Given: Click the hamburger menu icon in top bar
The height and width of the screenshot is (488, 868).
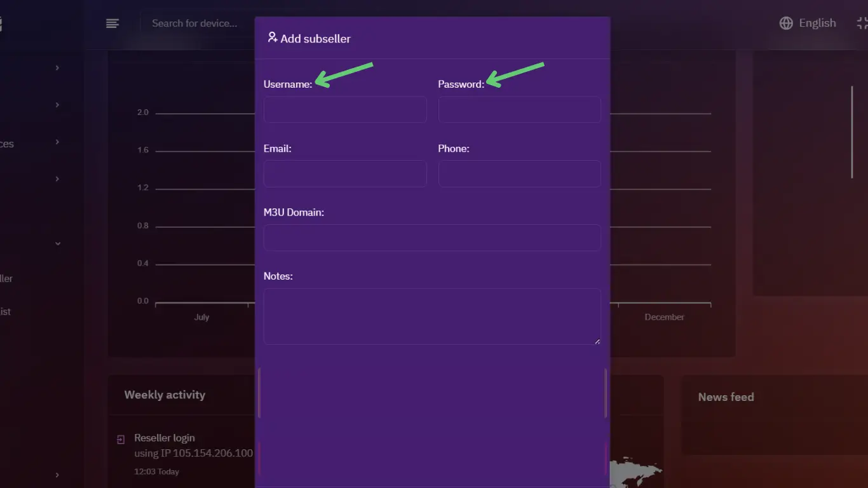Looking at the screenshot, I should 112,24.
